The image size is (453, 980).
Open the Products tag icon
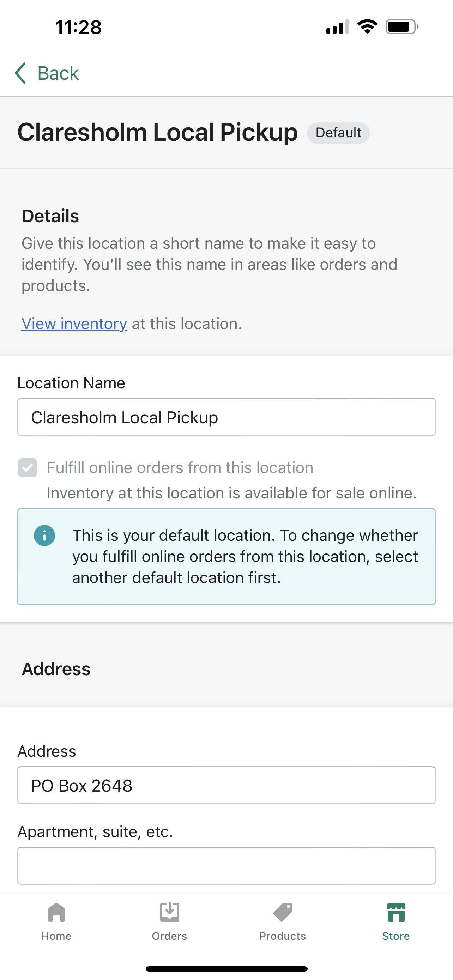[283, 912]
